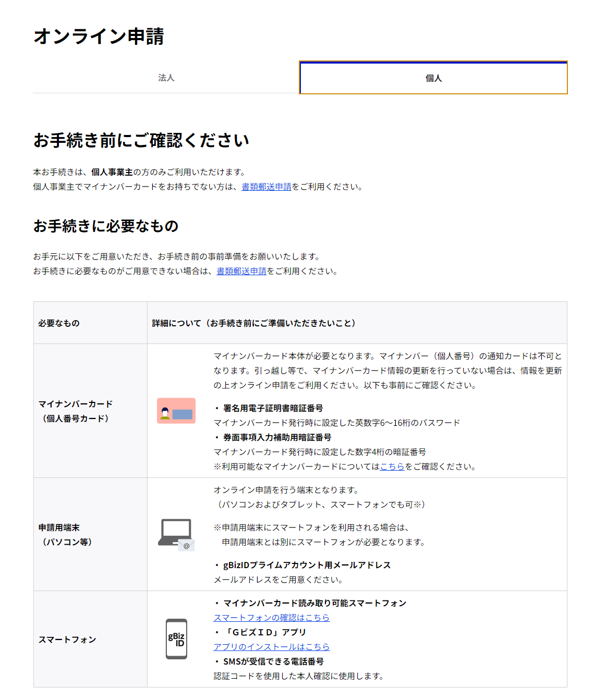Open 書類郵送申請 link in the マイナンバーカード sentence
This screenshot has height=700, width=606.
click(x=266, y=187)
